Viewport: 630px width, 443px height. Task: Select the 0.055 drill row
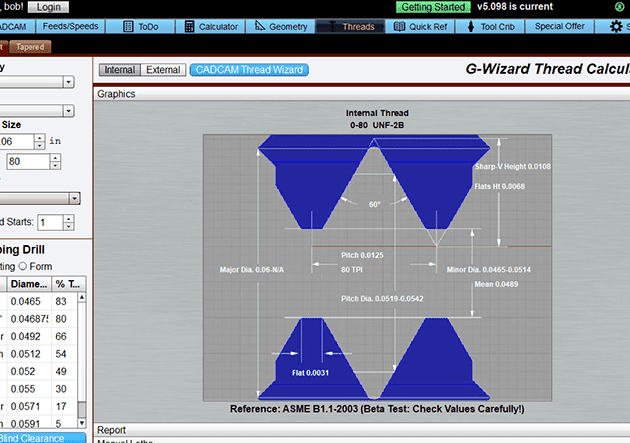38,389
